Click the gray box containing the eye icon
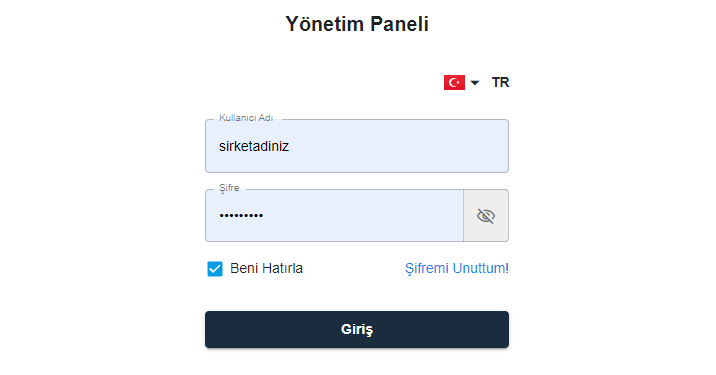The height and width of the screenshot is (375, 716). (486, 216)
